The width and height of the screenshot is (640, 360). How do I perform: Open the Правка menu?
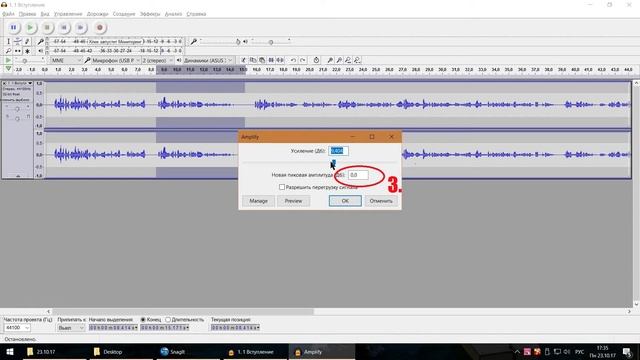tap(27, 14)
